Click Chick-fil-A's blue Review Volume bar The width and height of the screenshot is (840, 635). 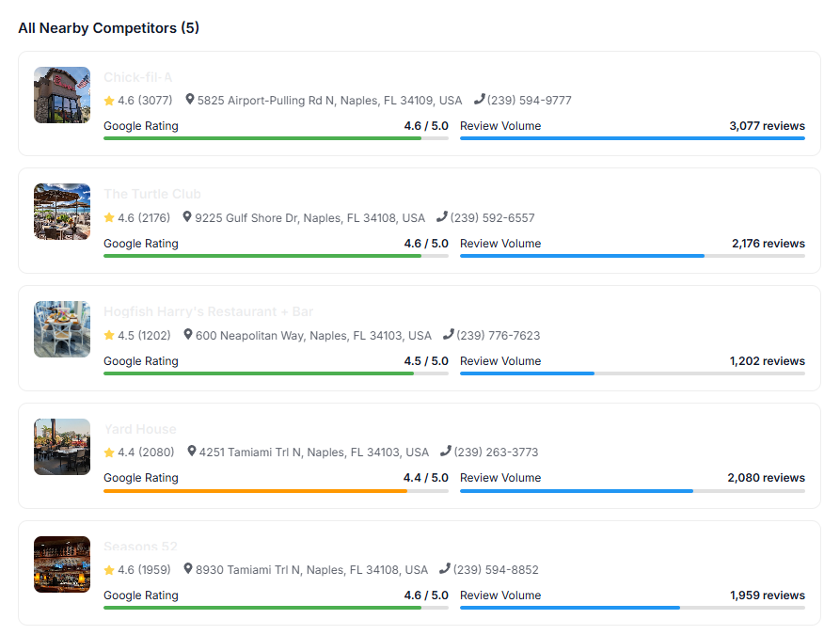[x=632, y=138]
